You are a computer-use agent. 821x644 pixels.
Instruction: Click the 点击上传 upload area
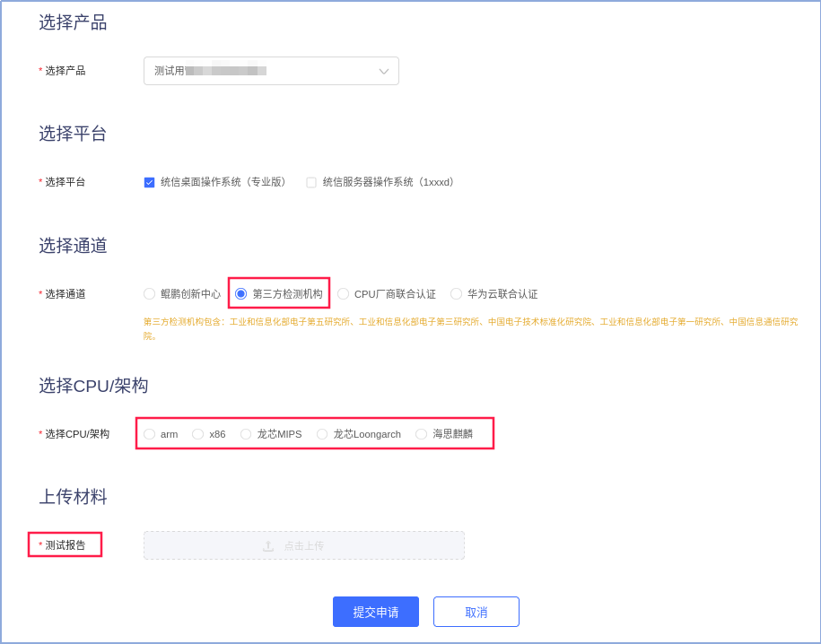303,545
